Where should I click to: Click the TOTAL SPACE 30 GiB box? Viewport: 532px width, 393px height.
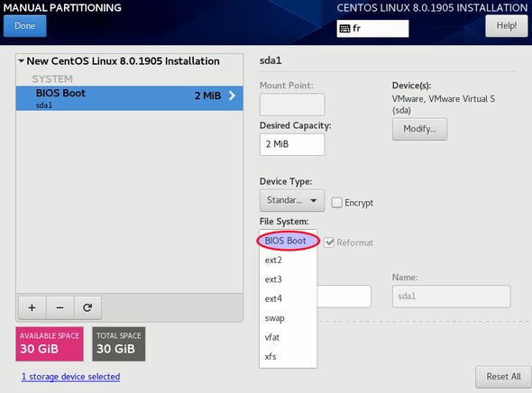point(119,343)
